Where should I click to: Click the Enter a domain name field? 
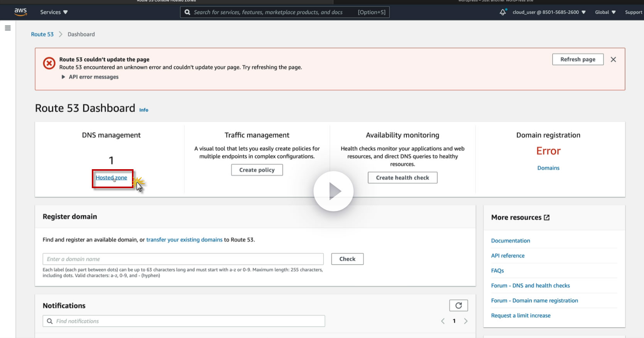pos(183,259)
